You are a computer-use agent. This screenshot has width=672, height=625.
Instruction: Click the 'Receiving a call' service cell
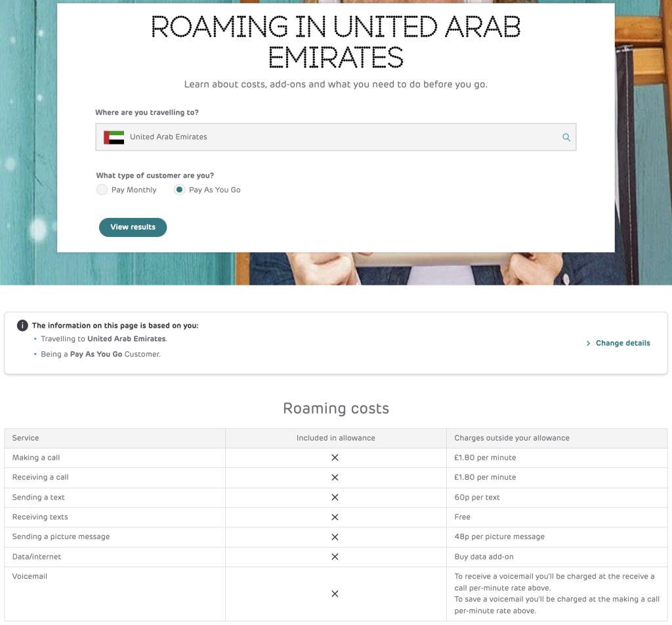tap(115, 477)
